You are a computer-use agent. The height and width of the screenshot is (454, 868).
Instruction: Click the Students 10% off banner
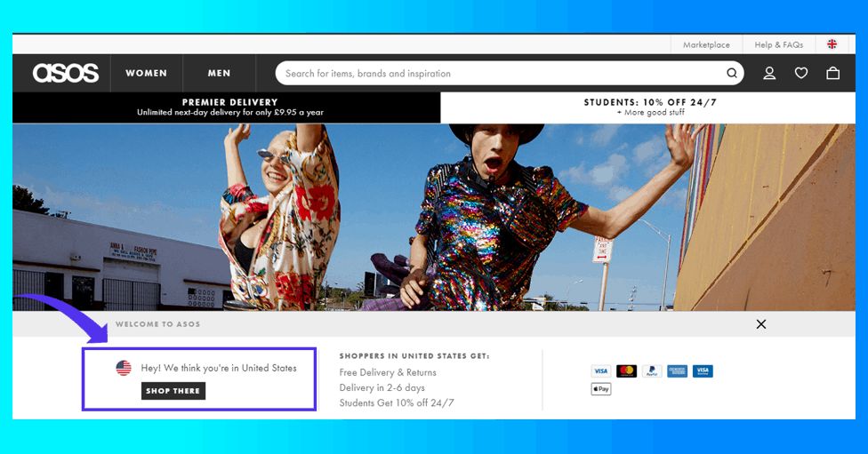(649, 108)
